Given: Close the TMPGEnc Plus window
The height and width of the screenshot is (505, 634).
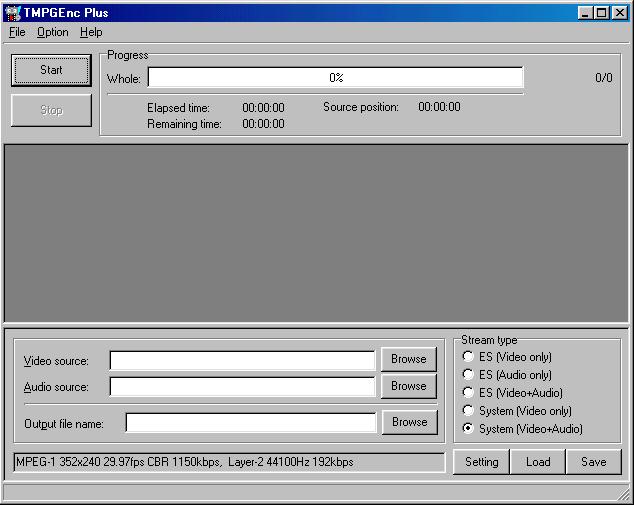Looking at the screenshot, I should (619, 13).
